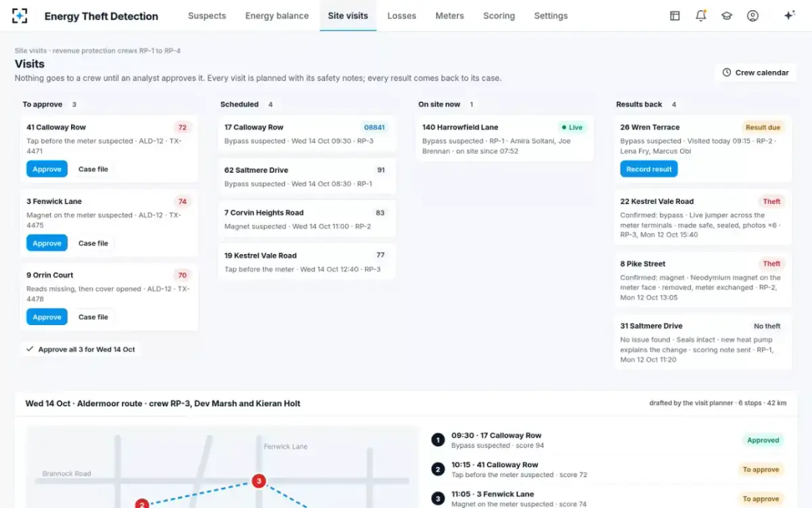812x508 pixels.
Task: Record result for 26 Wren Terrace
Action: coord(649,169)
